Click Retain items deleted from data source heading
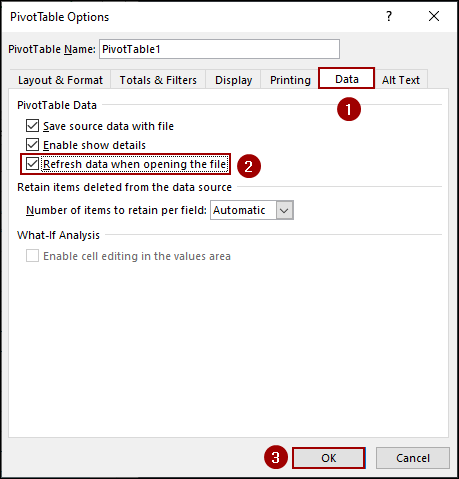 (124, 187)
